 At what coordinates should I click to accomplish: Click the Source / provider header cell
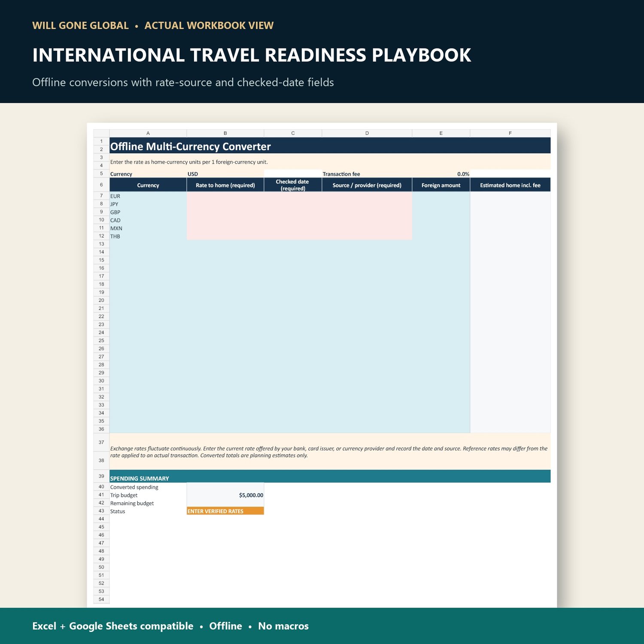(367, 185)
